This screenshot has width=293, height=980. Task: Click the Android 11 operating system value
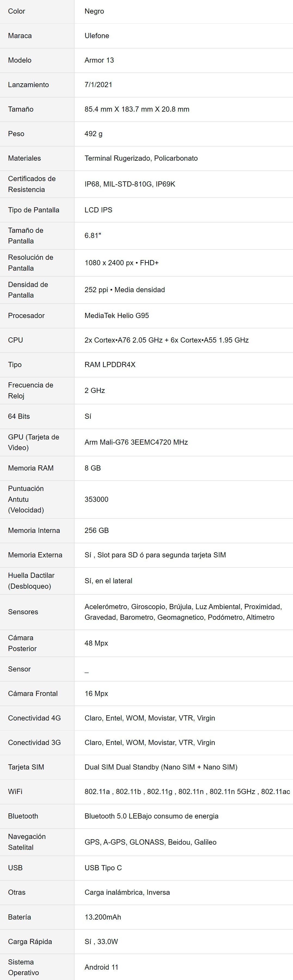click(x=101, y=967)
